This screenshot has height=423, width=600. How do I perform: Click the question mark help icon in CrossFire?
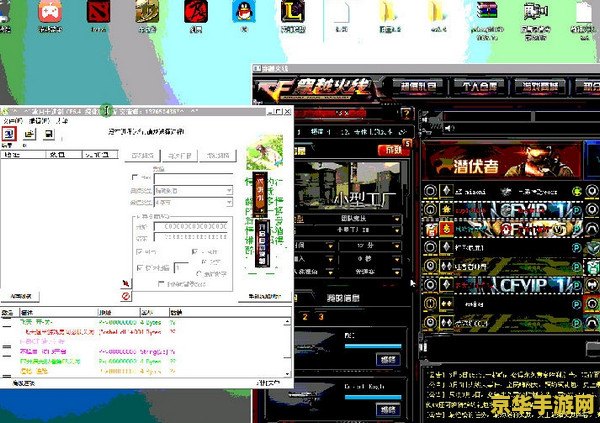pyautogui.click(x=406, y=113)
